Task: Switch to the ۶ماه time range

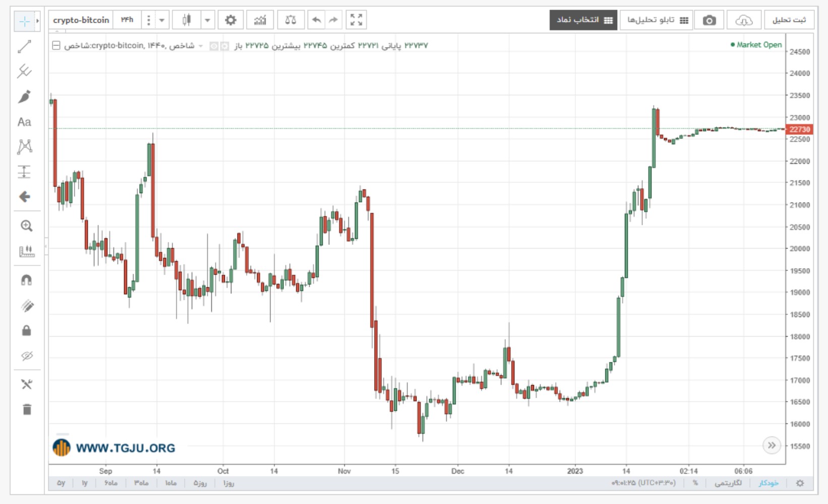Action: (111, 483)
